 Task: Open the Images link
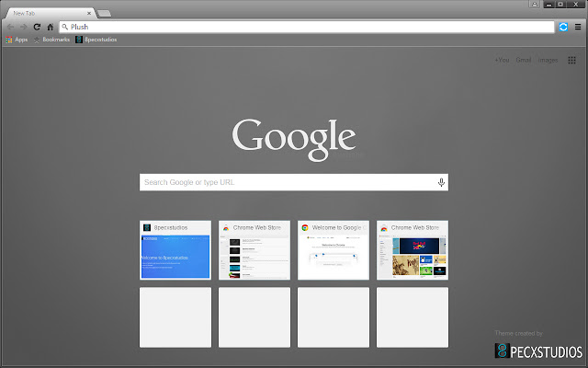548,60
